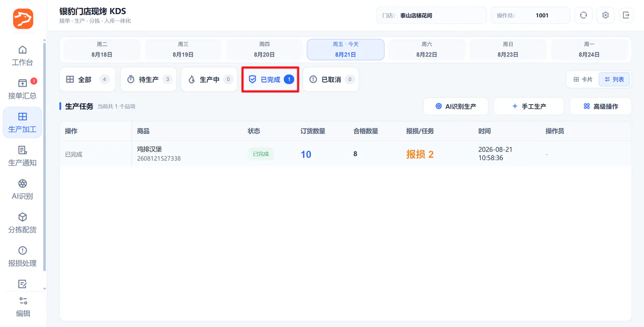This screenshot has width=644, height=327.
Task: Open 高级操作 advanced actions
Action: pyautogui.click(x=601, y=106)
